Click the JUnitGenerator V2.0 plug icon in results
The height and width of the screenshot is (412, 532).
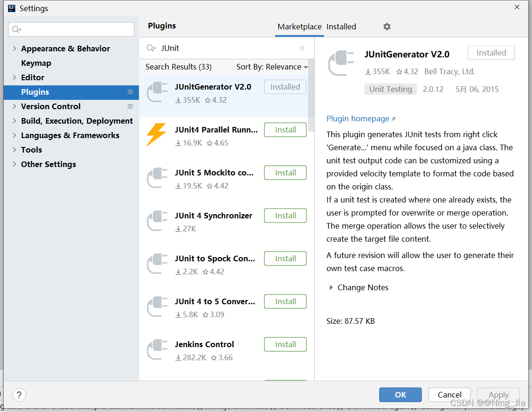[x=157, y=92]
